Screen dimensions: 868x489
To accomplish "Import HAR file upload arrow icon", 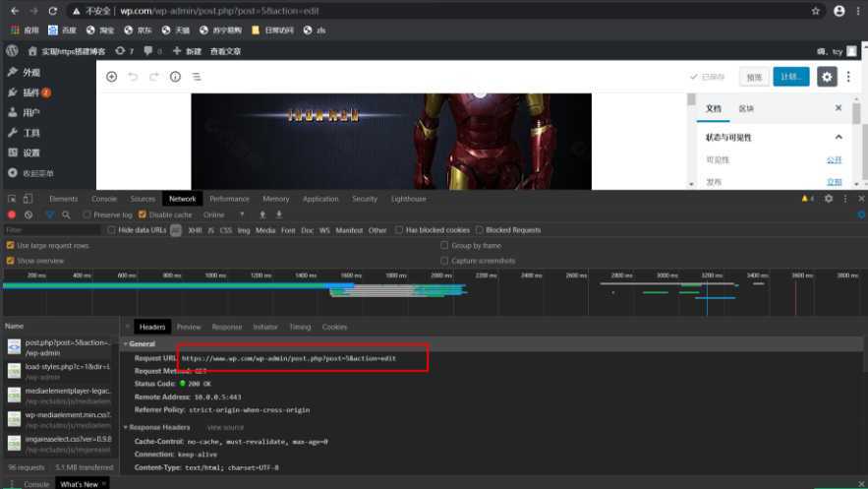I will (x=262, y=214).
